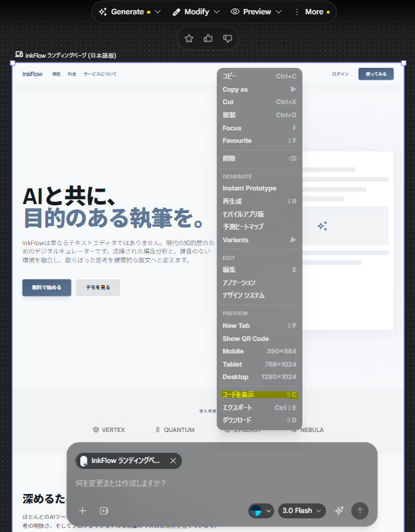Click the plus icon in prompt box
This screenshot has width=415, height=532.
(x=83, y=511)
